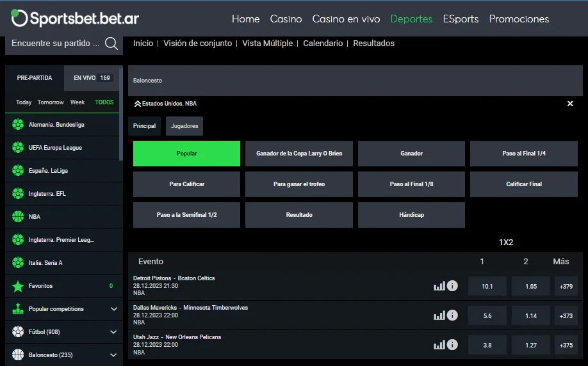
Task: Open the Casino en vivo menu
Action: click(x=346, y=19)
